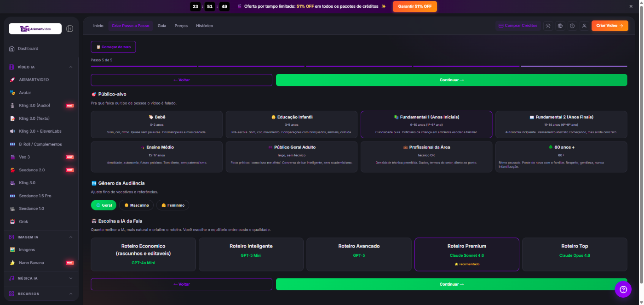
Task: Collapse the sidebar with the panel icon
Action: pyautogui.click(x=69, y=28)
